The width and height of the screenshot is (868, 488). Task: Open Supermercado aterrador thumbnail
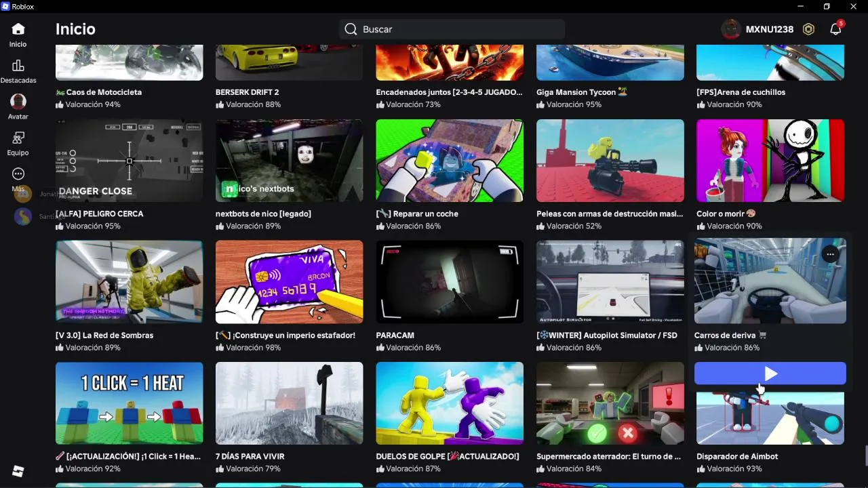[x=610, y=403]
